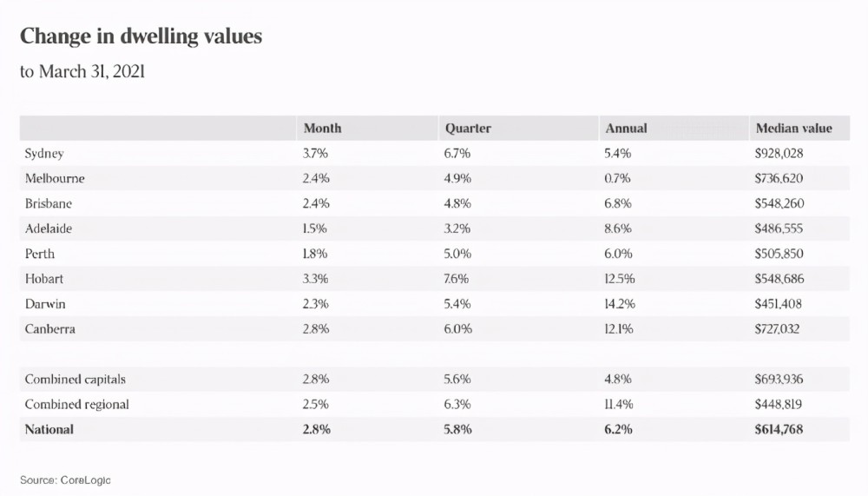This screenshot has width=868, height=496.
Task: Click Hobart's quarter value 7.6%
Action: [x=458, y=279]
